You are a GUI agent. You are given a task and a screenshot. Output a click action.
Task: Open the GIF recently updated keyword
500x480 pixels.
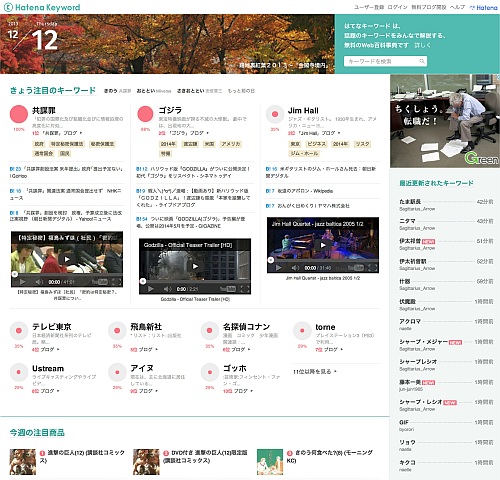click(404, 422)
